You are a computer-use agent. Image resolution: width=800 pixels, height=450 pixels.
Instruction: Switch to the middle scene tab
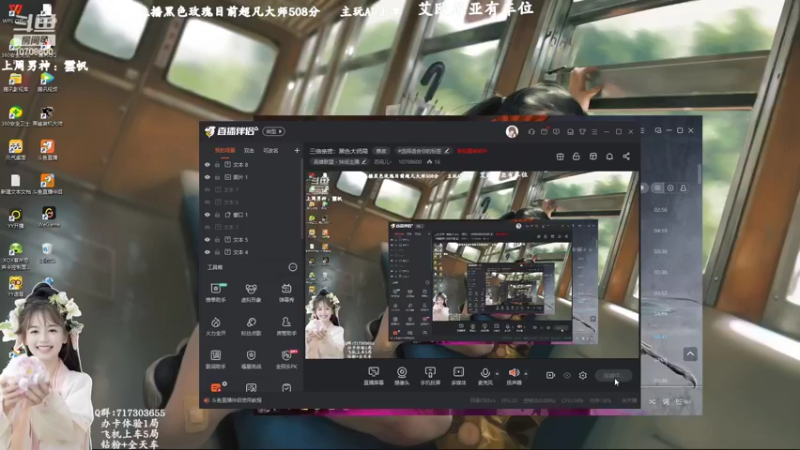249,151
